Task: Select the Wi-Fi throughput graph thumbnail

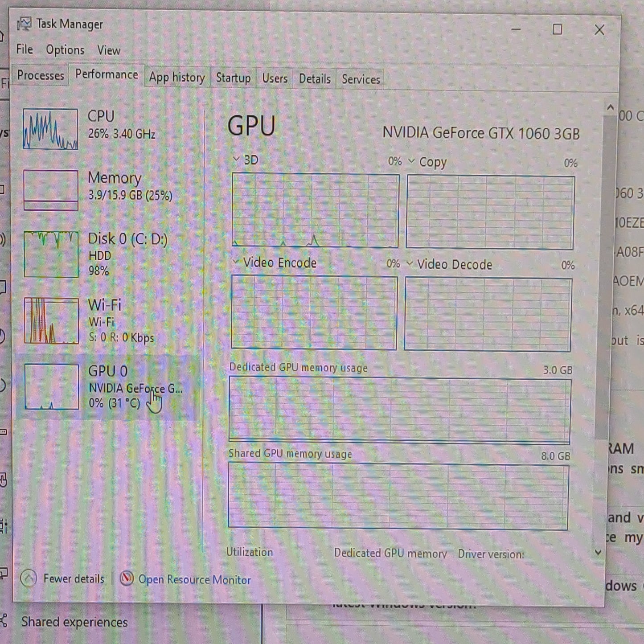Action: 51,320
